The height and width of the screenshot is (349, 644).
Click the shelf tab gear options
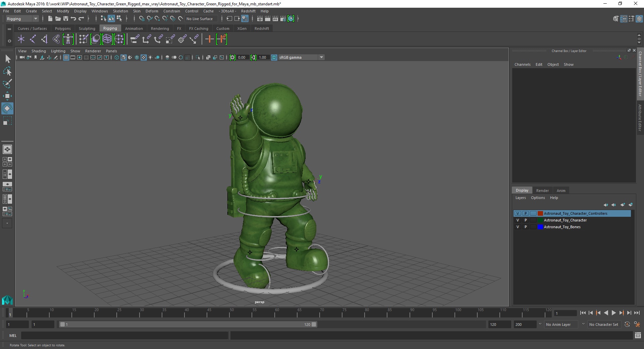9,41
